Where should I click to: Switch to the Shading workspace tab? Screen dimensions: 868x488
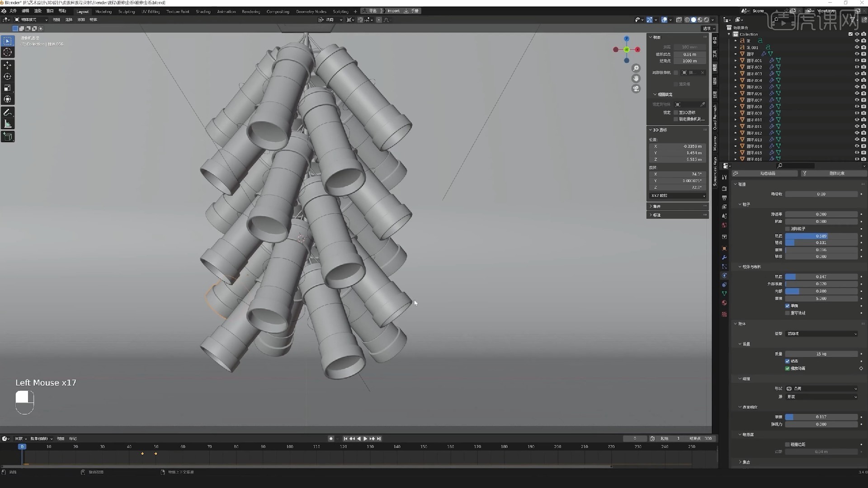[203, 11]
